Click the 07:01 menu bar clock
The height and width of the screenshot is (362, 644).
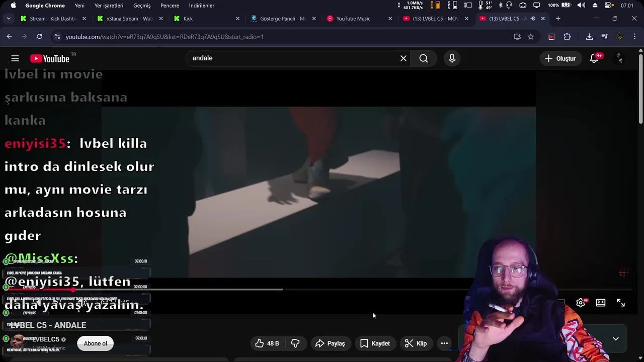point(627,6)
